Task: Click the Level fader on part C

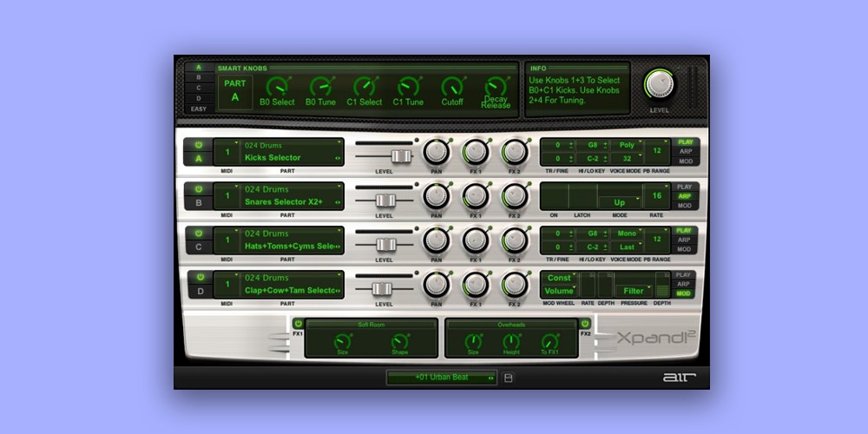Action: tap(385, 244)
